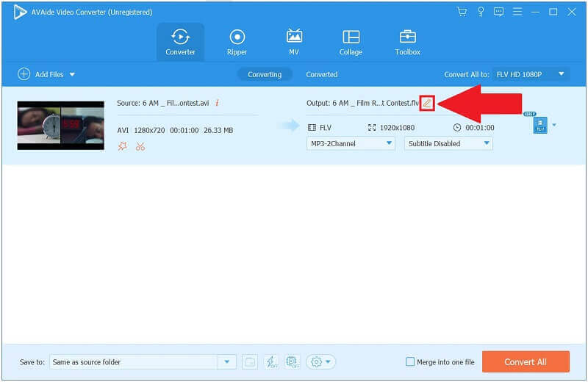Screen dimensions: 588x382
Task: Toggle the lightning hardware acceleration icon
Action: 271,362
